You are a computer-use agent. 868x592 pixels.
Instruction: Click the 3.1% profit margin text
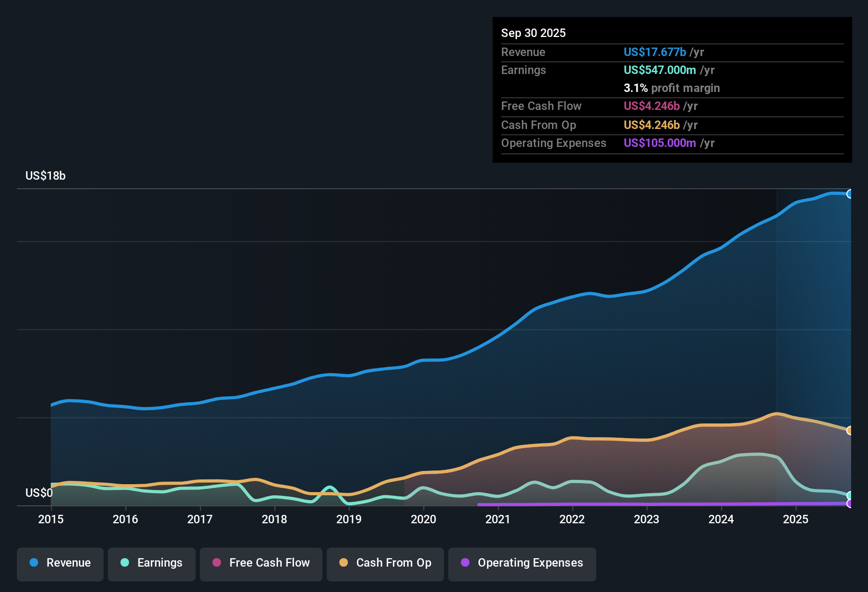(671, 88)
